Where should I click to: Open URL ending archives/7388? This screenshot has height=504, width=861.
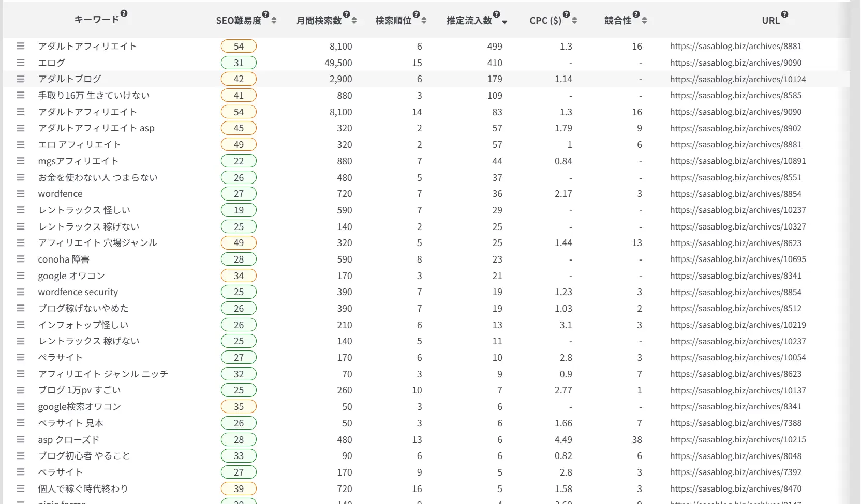(736, 423)
